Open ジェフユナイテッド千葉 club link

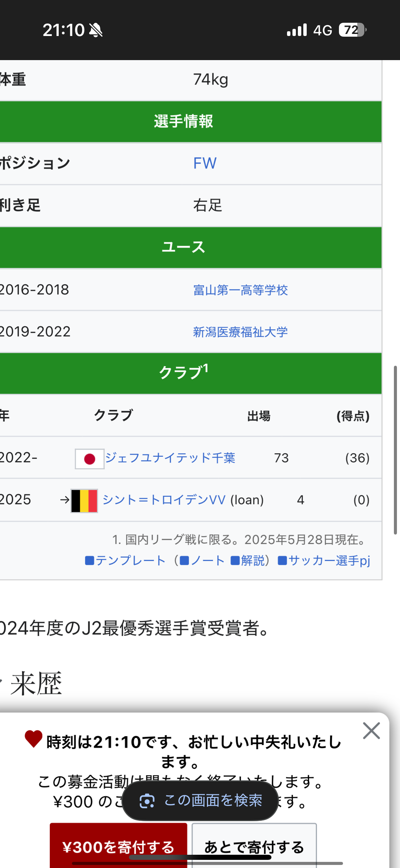click(170, 458)
